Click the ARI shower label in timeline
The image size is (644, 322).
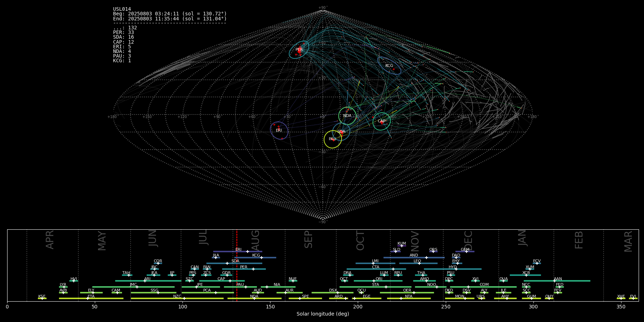click(147, 279)
